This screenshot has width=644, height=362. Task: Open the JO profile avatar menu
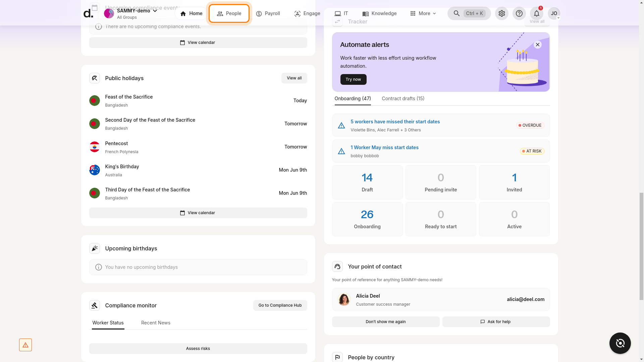tap(554, 13)
